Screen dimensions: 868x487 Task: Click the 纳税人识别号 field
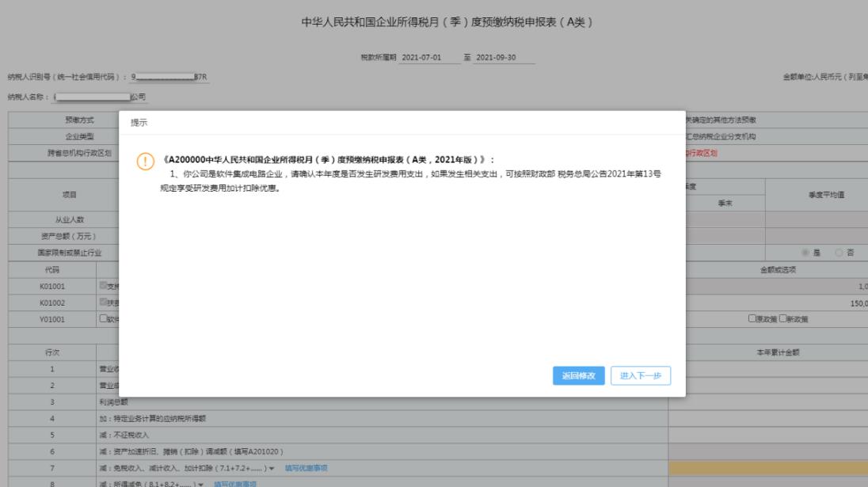(169, 77)
